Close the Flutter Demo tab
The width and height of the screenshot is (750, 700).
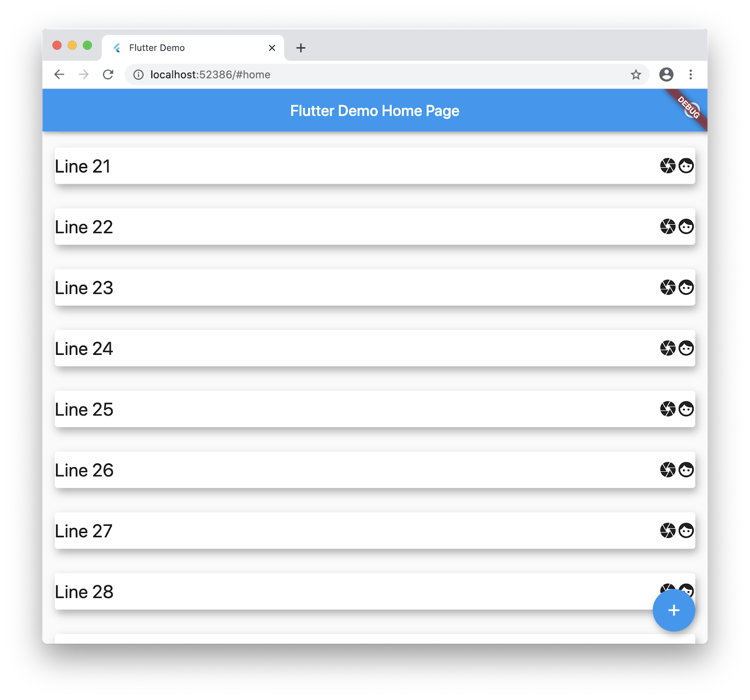[x=272, y=48]
